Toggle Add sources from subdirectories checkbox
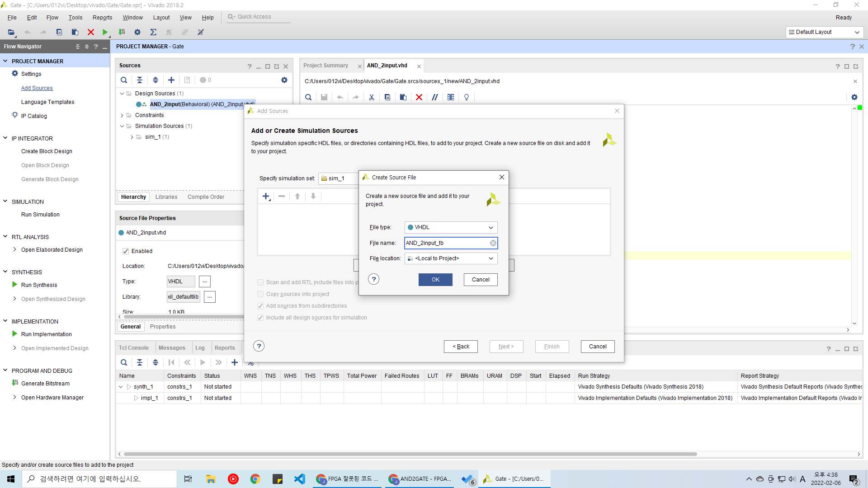 (x=260, y=306)
